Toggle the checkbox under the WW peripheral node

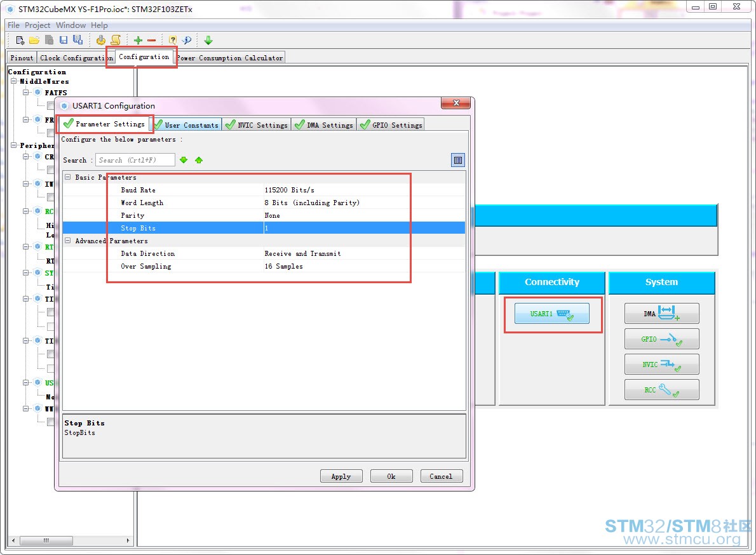pyautogui.click(x=51, y=422)
